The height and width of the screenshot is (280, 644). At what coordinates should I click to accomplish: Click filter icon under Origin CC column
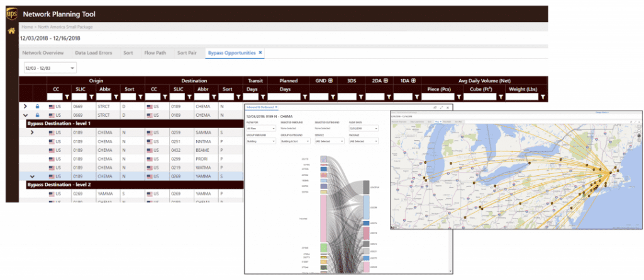pos(66,97)
